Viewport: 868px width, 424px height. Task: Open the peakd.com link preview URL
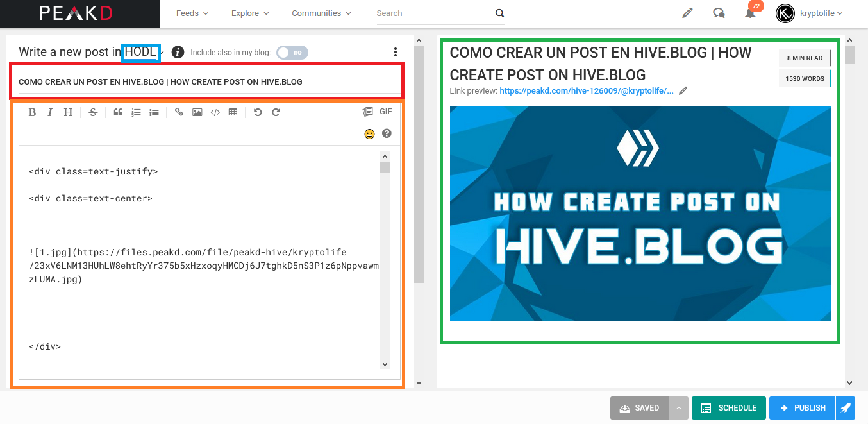587,91
